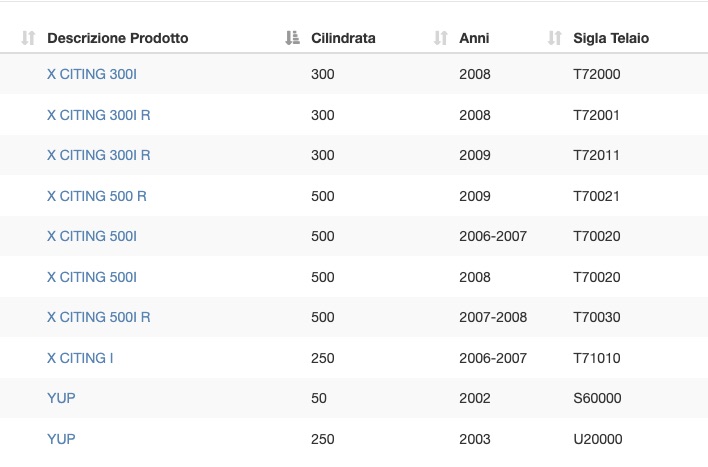Sort table by Anni header label
Viewport: 708px width, 467px height.
[474, 38]
